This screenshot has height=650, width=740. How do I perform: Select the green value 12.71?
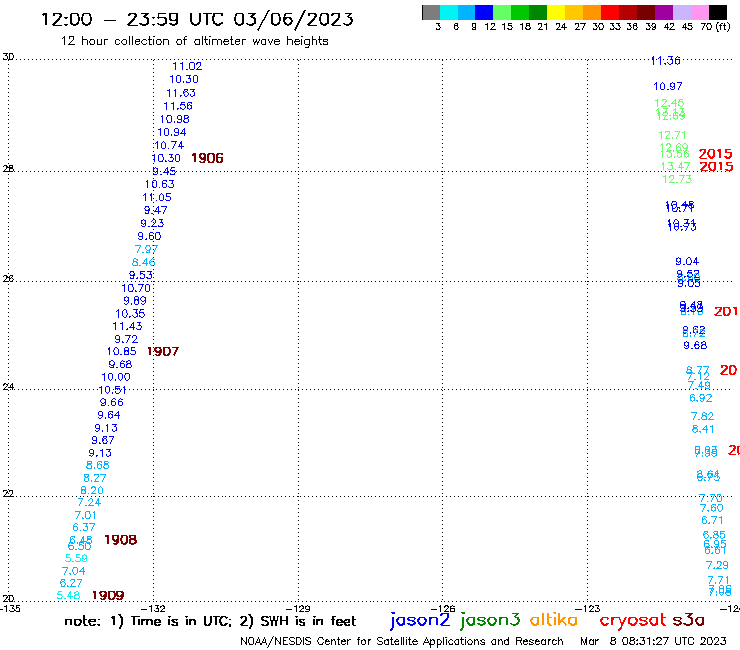[673, 135]
